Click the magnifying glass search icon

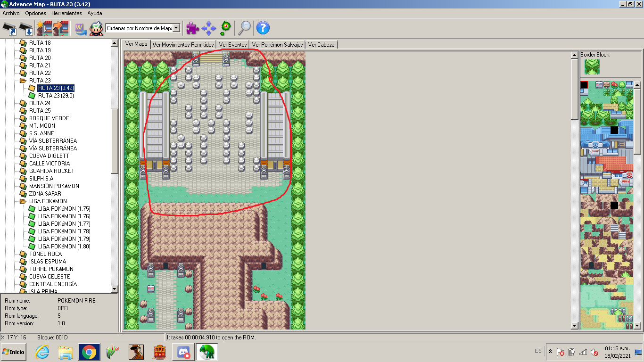click(244, 28)
